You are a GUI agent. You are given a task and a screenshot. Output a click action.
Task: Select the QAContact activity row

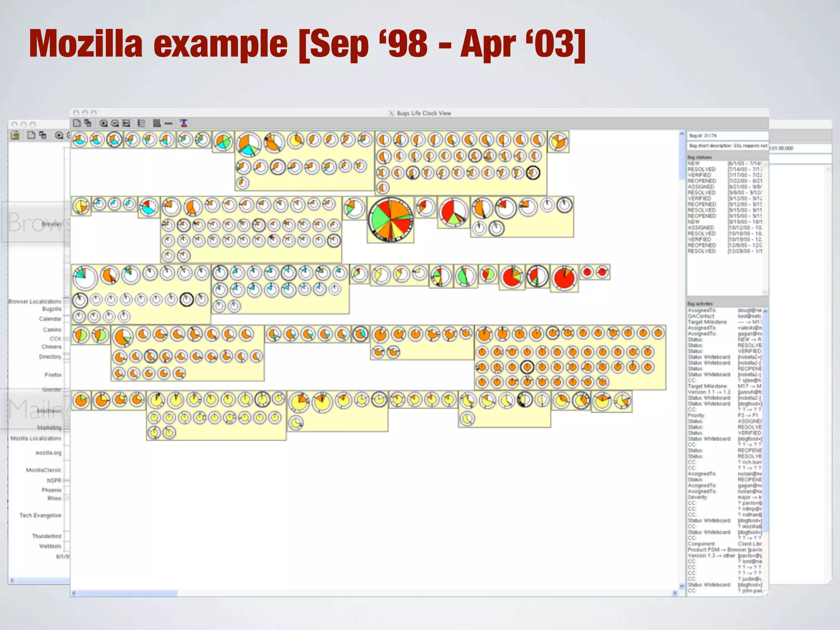(x=725, y=316)
